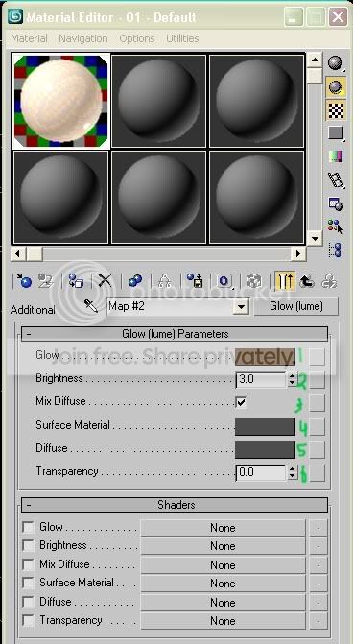The height and width of the screenshot is (644, 353).
Task: Open the Material menu
Action: [x=29, y=38]
